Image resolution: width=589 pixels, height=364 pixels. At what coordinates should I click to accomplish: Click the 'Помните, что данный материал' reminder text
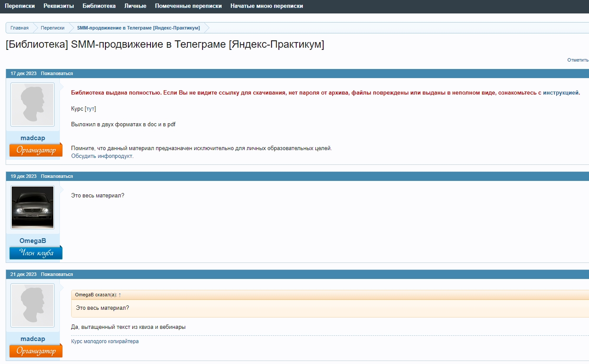[x=201, y=148]
